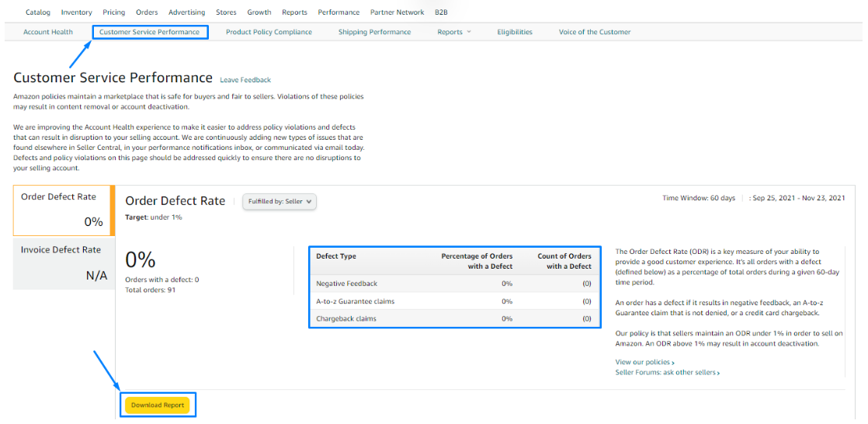Open the View our policies link

pos(644,363)
